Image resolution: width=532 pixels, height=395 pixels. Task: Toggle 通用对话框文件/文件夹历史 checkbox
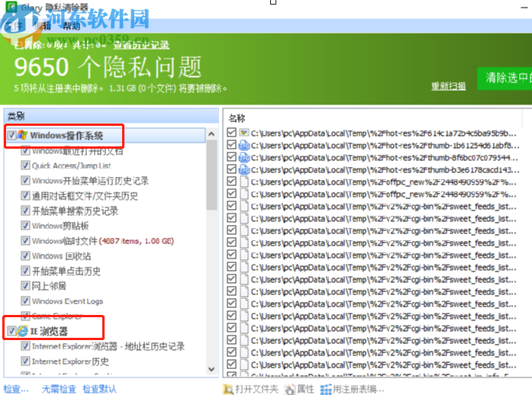tap(25, 196)
